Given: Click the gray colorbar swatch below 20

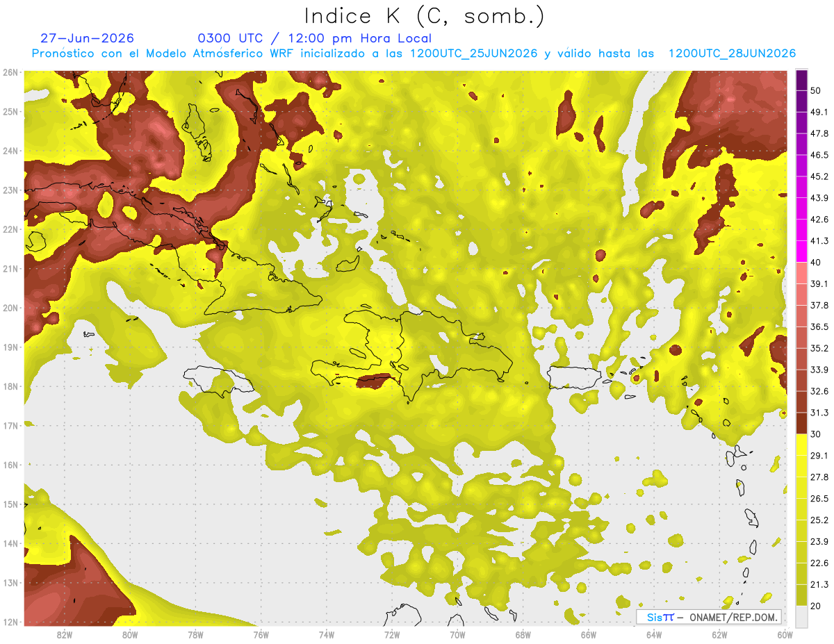Looking at the screenshot, I should tap(801, 616).
